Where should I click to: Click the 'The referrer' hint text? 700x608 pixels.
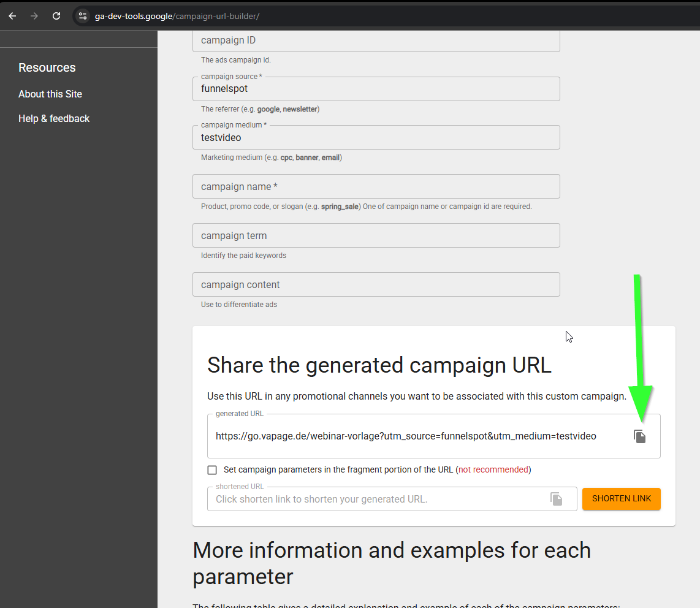tap(261, 109)
